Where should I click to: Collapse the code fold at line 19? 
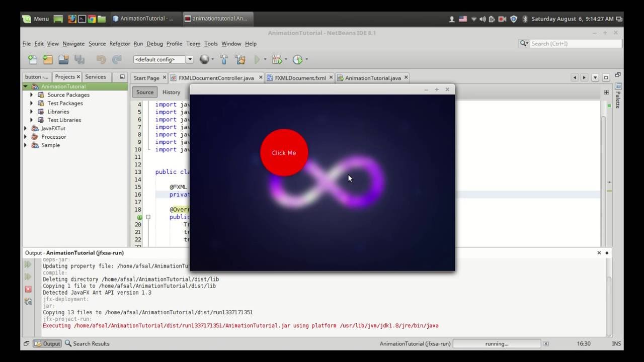pos(148,217)
